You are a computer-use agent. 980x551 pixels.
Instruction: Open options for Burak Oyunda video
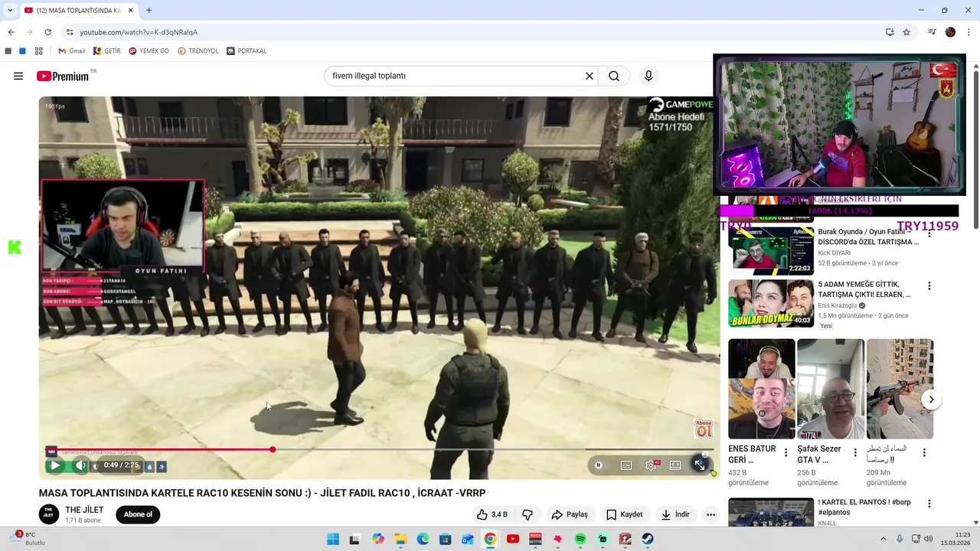929,233
